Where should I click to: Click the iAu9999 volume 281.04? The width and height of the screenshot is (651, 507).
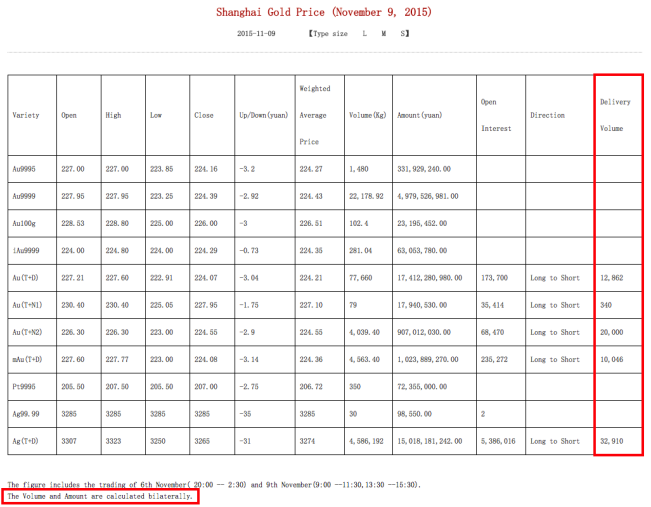point(360,250)
